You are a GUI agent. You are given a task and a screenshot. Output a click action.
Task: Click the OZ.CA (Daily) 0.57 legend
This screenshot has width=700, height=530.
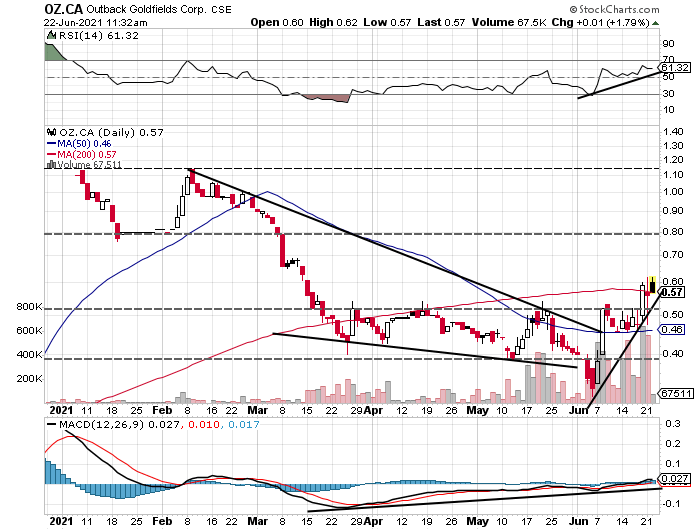(x=112, y=133)
